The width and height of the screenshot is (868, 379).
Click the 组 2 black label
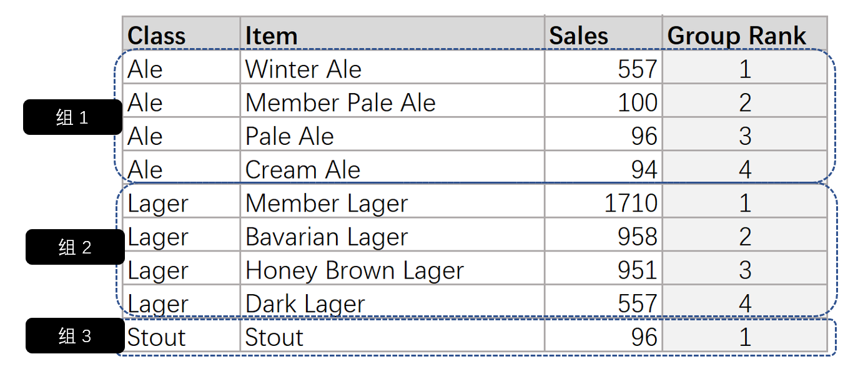pyautogui.click(x=75, y=247)
